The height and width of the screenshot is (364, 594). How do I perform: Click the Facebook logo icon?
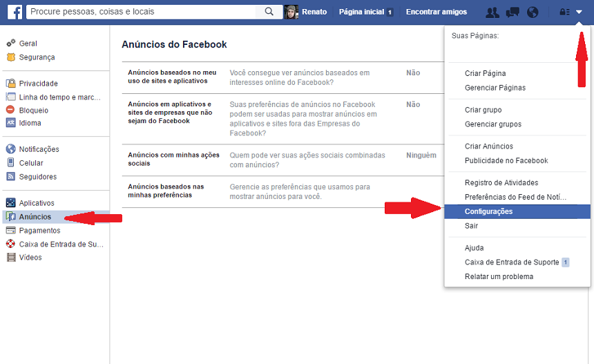[15, 12]
